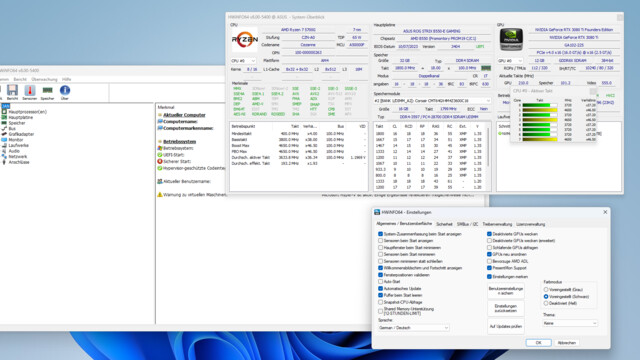The height and width of the screenshot is (360, 640).
Task: Click the Audio speaker tree icon
Action: tap(4, 151)
